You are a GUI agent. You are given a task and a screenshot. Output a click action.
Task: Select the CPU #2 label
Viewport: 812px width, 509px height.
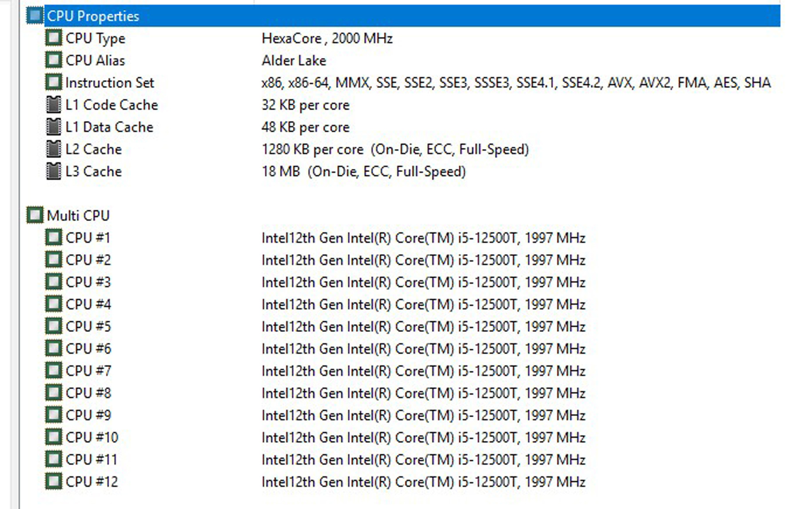click(x=88, y=260)
